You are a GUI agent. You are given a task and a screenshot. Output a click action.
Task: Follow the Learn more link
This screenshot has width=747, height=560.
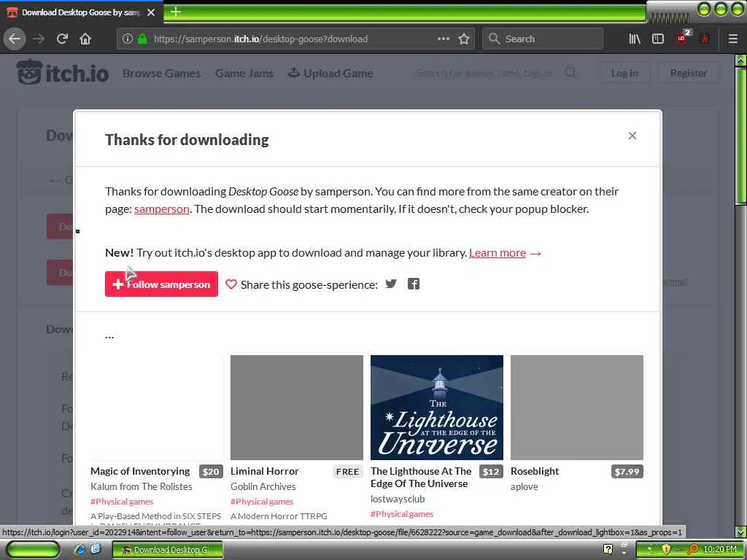tap(498, 253)
